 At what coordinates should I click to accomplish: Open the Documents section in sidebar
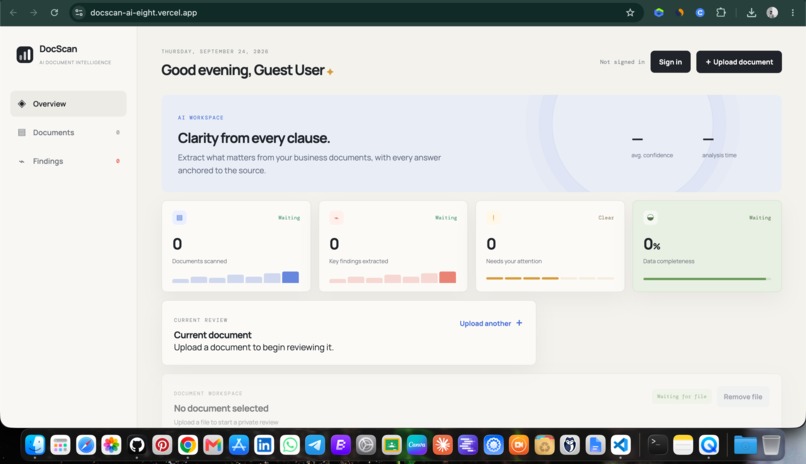[68, 133]
